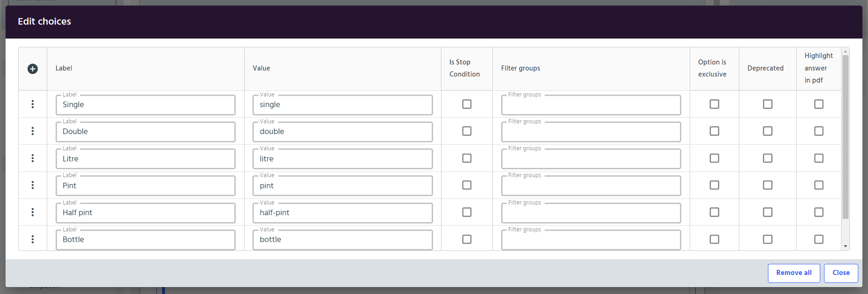Enable Option is exclusive for Litre
The height and width of the screenshot is (294, 868).
714,158
